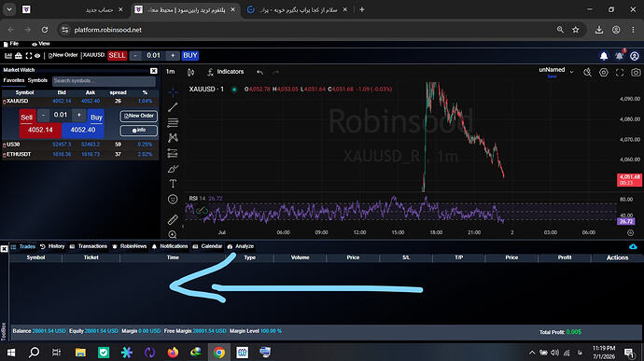Click the Search symbols input field
Viewport: 644px width, 361px height.
tap(104, 81)
